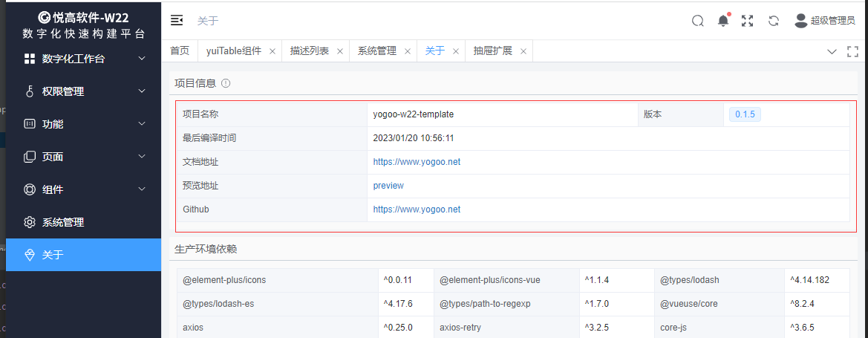
Task: Click the 0.1.5 version tag
Action: click(745, 114)
